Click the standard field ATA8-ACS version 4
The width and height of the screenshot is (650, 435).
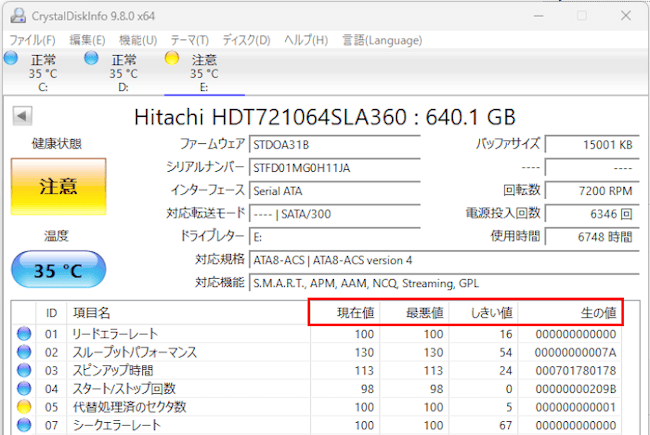click(x=444, y=260)
